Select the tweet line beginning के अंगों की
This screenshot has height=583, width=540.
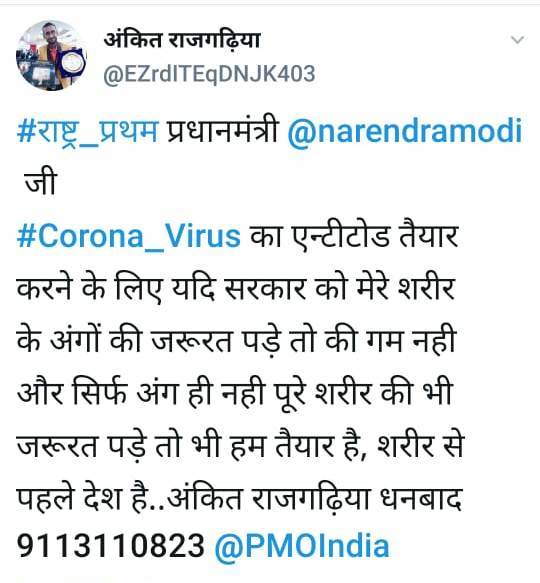point(236,339)
